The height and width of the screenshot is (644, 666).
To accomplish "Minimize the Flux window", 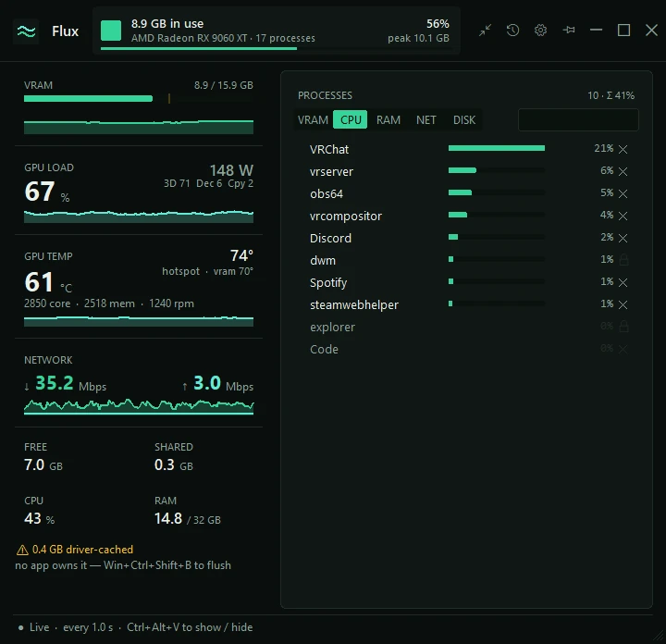I will point(596,31).
